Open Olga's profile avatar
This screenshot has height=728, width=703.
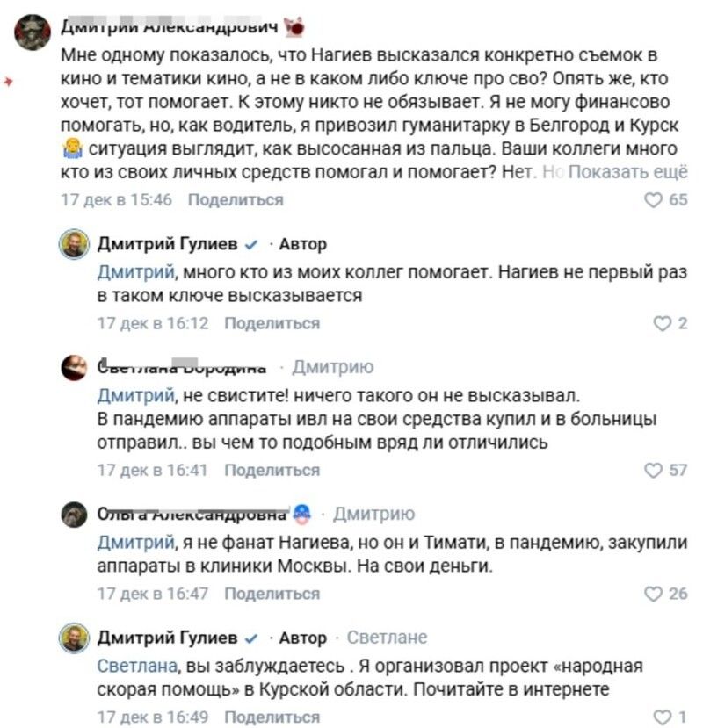(x=74, y=515)
